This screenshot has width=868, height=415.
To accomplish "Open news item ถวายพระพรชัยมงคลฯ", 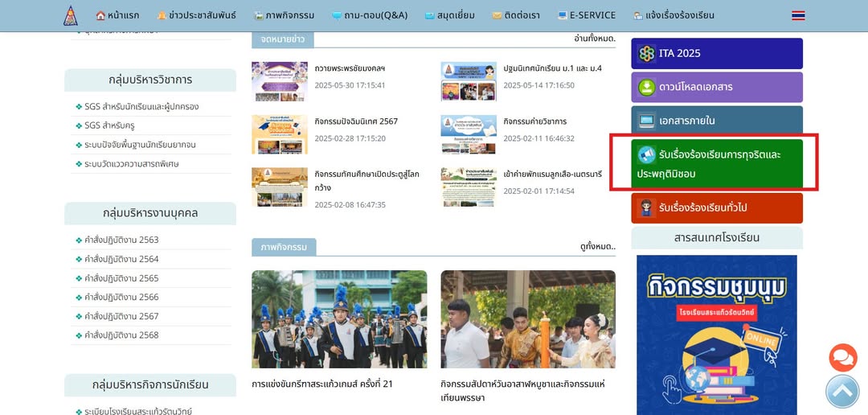I will [350, 68].
